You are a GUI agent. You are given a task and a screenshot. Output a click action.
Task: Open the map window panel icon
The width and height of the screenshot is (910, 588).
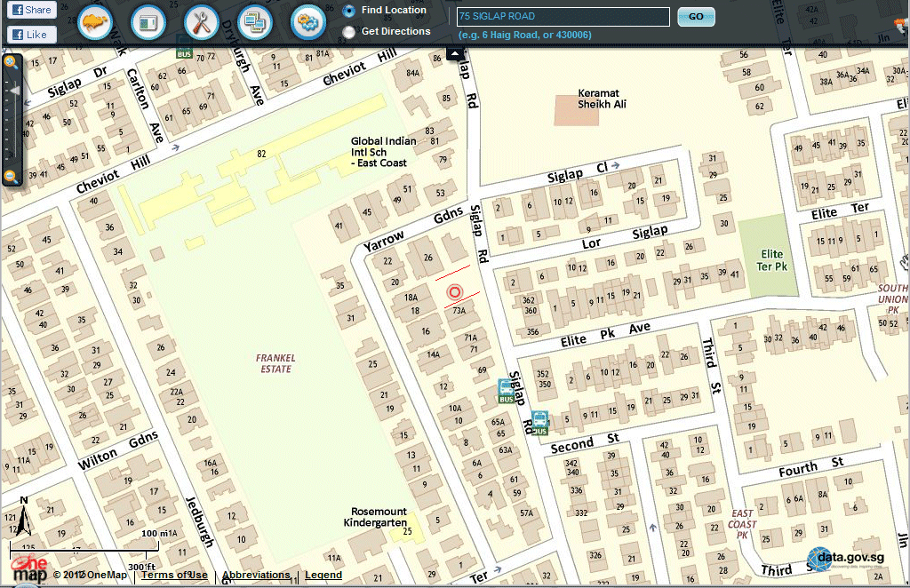148,22
